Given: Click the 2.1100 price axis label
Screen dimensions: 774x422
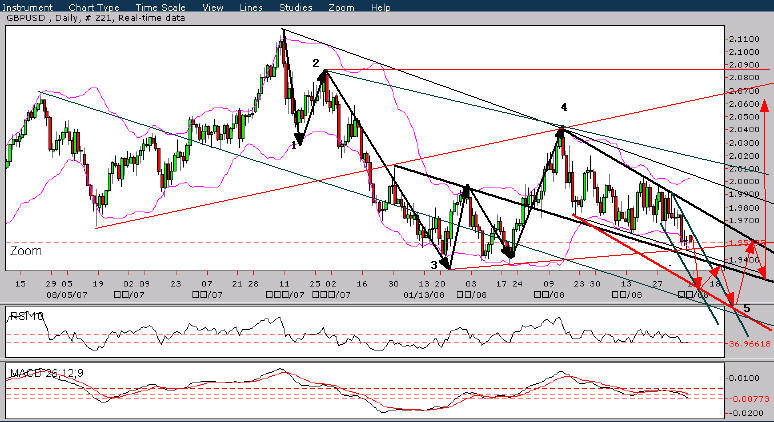Looking at the screenshot, I should tap(742, 39).
